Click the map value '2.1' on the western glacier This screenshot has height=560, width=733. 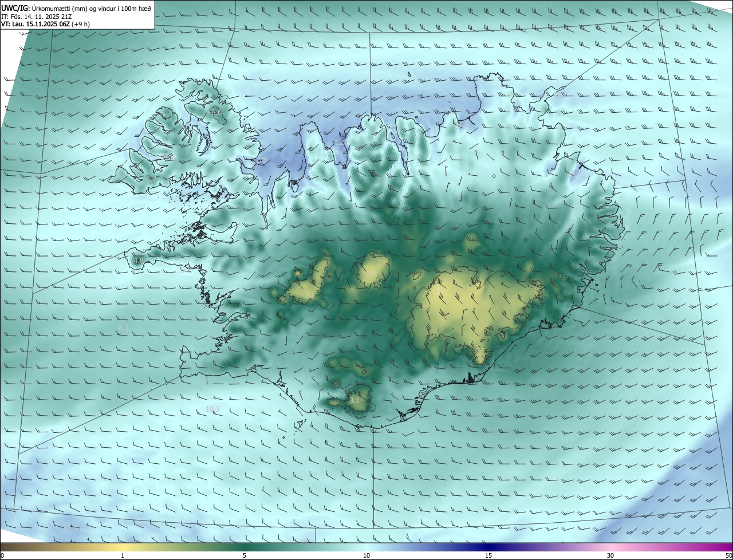click(x=310, y=295)
